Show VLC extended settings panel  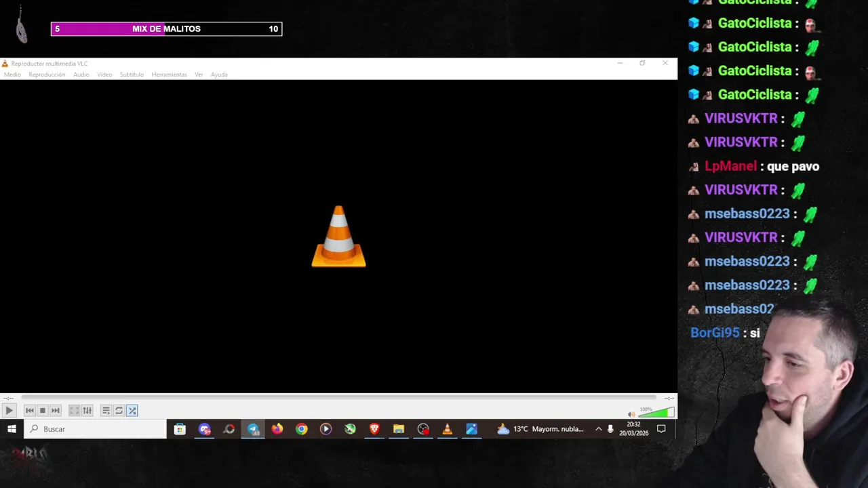tap(87, 411)
